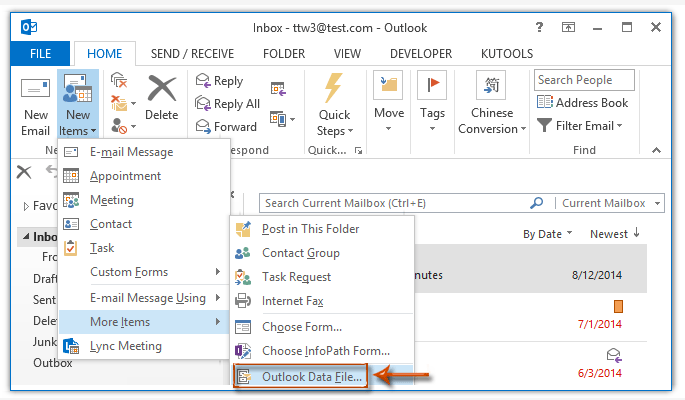This screenshot has width=685, height=400.
Task: Select Contact Group in submenu
Action: (x=322, y=253)
